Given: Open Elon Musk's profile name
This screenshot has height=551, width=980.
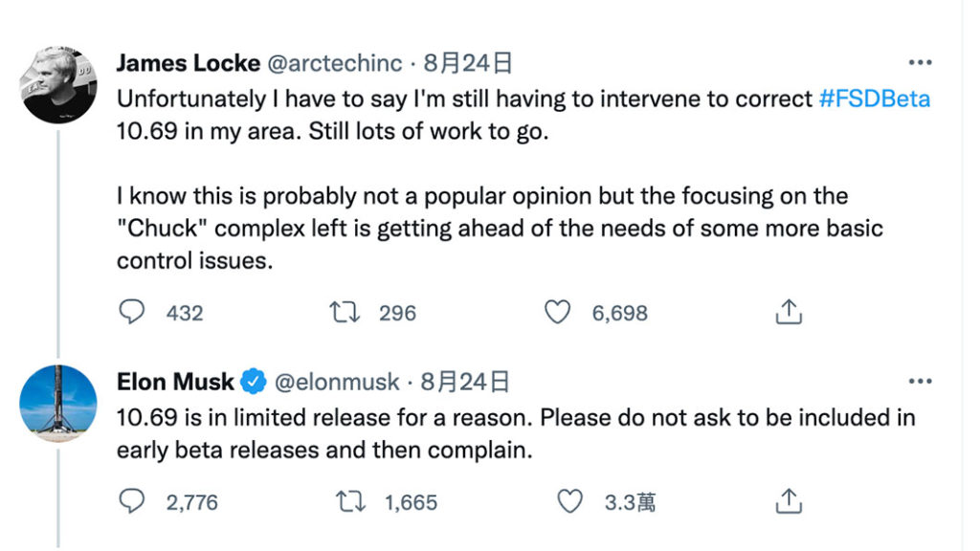Looking at the screenshot, I should [176, 382].
